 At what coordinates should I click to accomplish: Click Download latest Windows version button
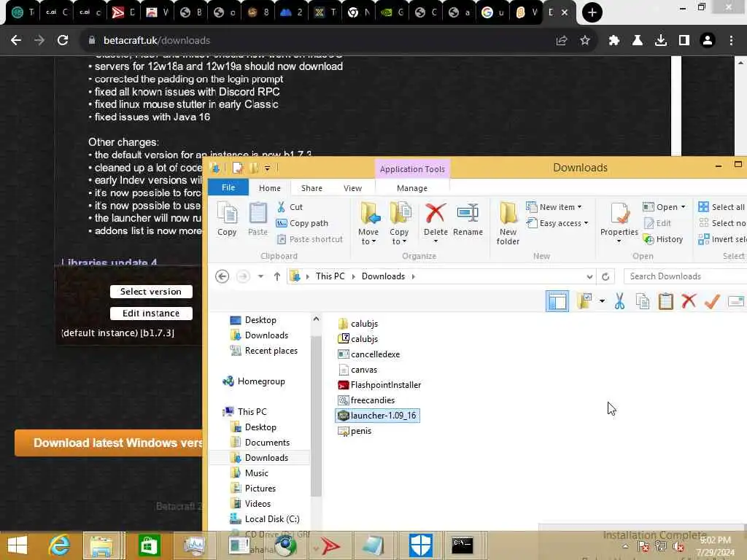pyautogui.click(x=109, y=443)
